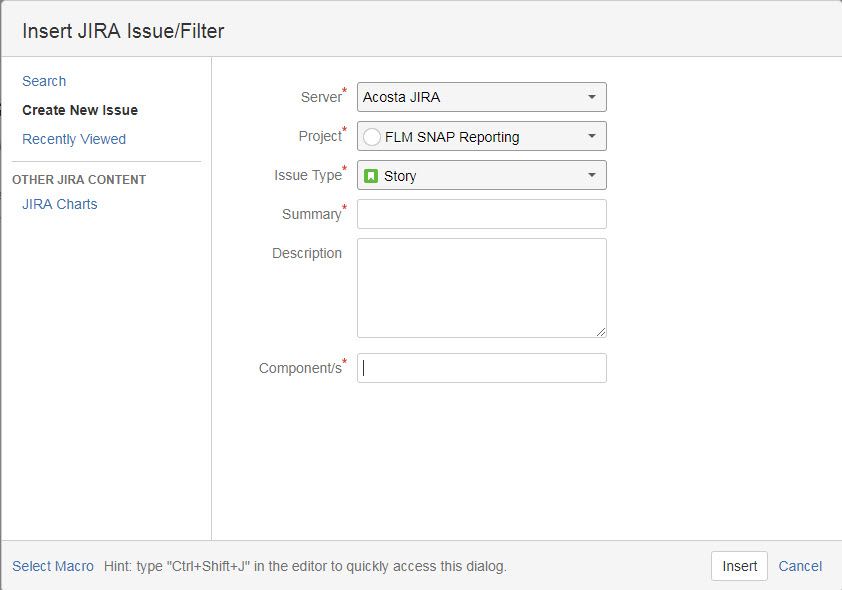
Task: Click the Server dropdown arrow
Action: point(591,97)
